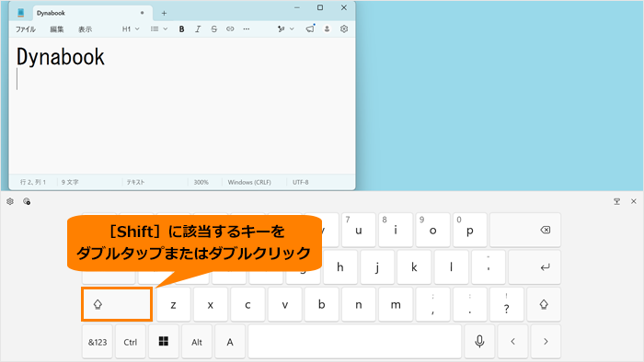Tap the right arrow key
The height and width of the screenshot is (362, 644).
point(546,342)
